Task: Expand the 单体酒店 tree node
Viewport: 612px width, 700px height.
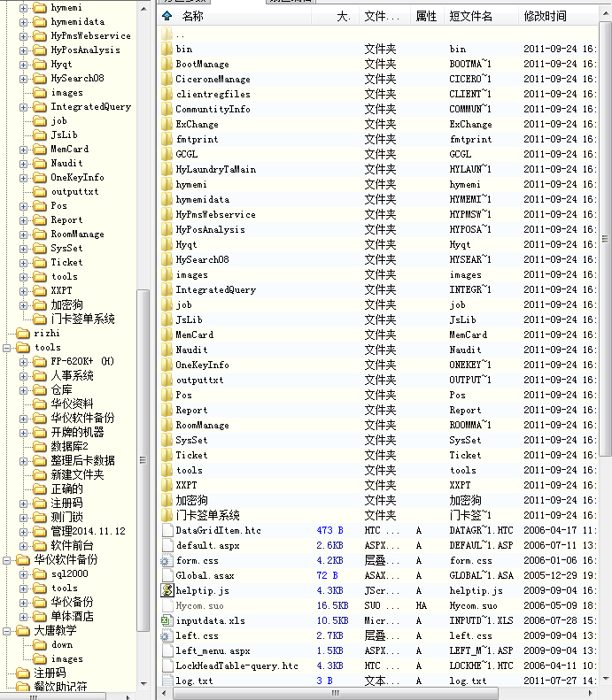Action: coord(23,617)
